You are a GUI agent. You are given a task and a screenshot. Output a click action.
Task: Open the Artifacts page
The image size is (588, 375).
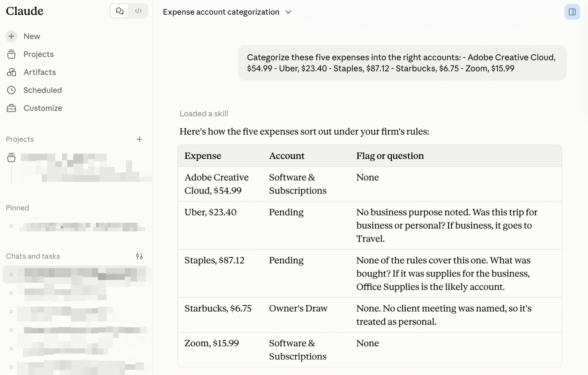click(40, 72)
